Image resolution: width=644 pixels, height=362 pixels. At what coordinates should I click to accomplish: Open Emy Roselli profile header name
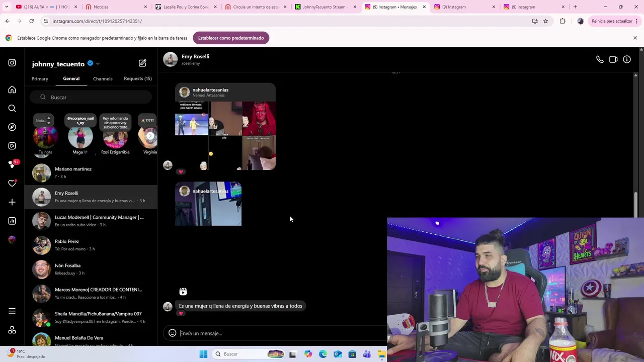tap(195, 56)
